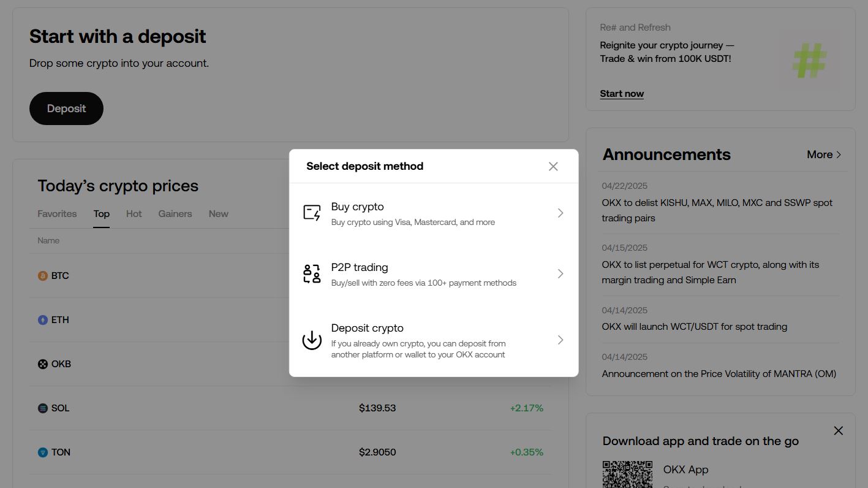Open the OKX App QR code
This screenshot has width=868, height=488.
pyautogui.click(x=627, y=475)
